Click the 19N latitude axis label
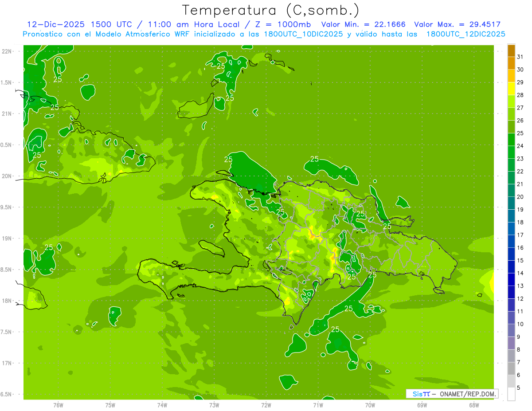 click(7, 239)
